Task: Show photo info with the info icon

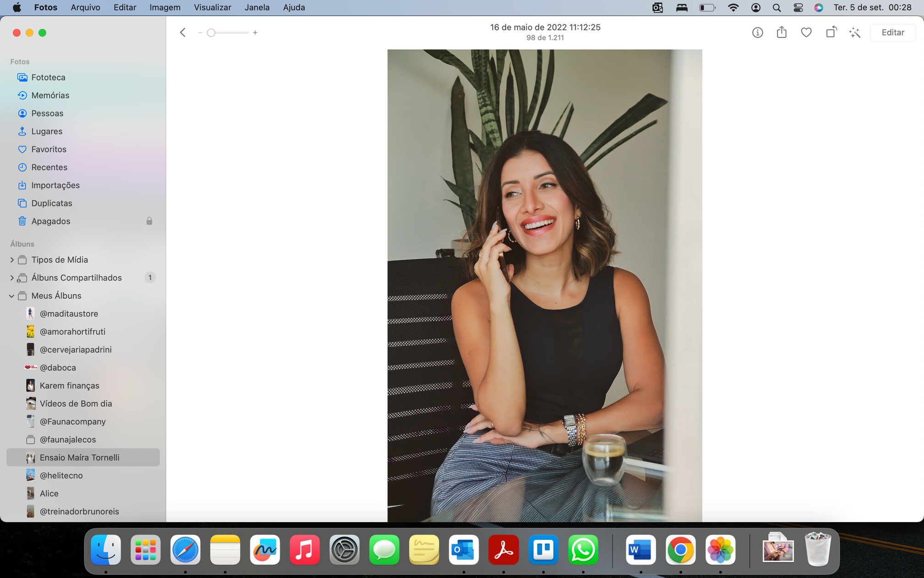Action: pyautogui.click(x=757, y=33)
